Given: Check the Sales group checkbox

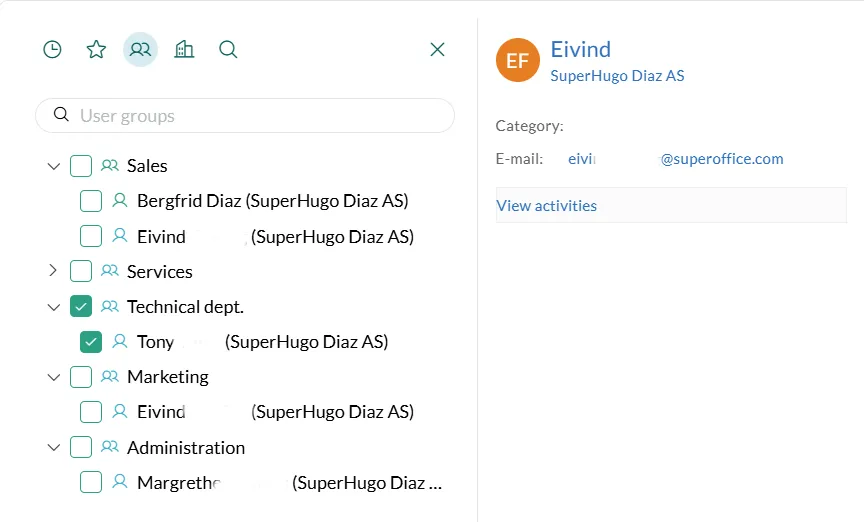Looking at the screenshot, I should (81, 166).
